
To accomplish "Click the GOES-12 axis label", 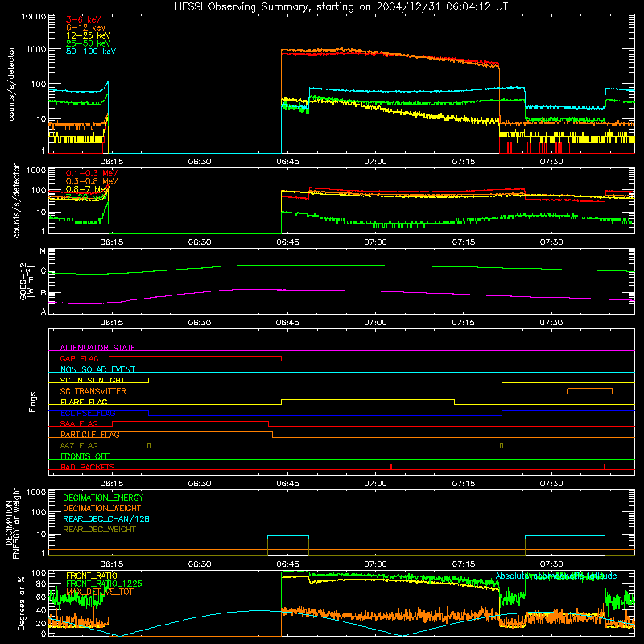I will pos(27,281).
